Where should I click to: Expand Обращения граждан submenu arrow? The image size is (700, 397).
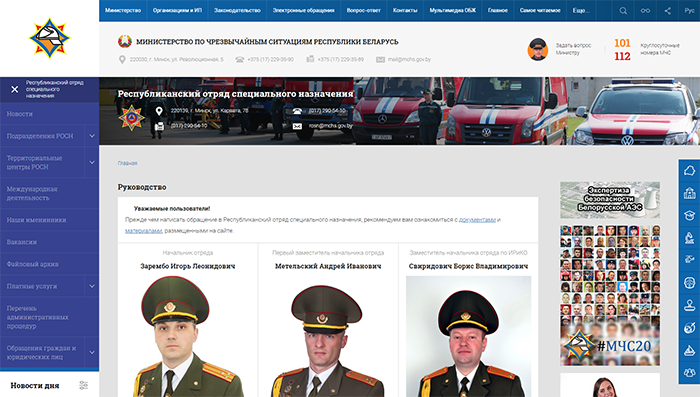92,352
